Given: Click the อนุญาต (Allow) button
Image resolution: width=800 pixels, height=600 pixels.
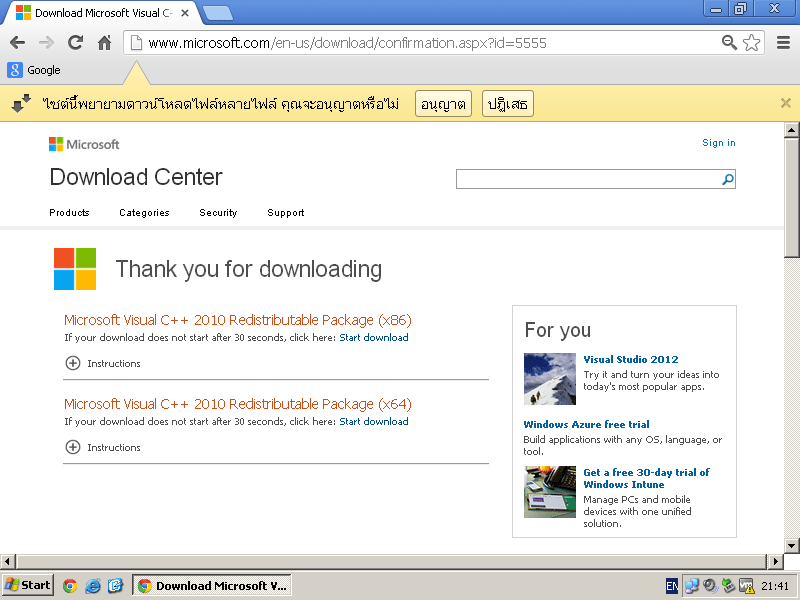Looking at the screenshot, I should [x=443, y=104].
